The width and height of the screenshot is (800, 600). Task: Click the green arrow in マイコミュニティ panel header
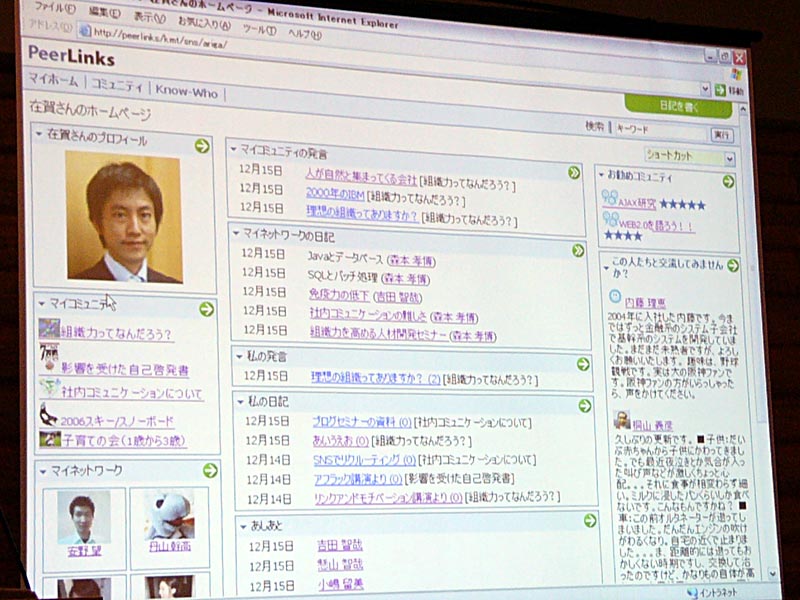[207, 309]
